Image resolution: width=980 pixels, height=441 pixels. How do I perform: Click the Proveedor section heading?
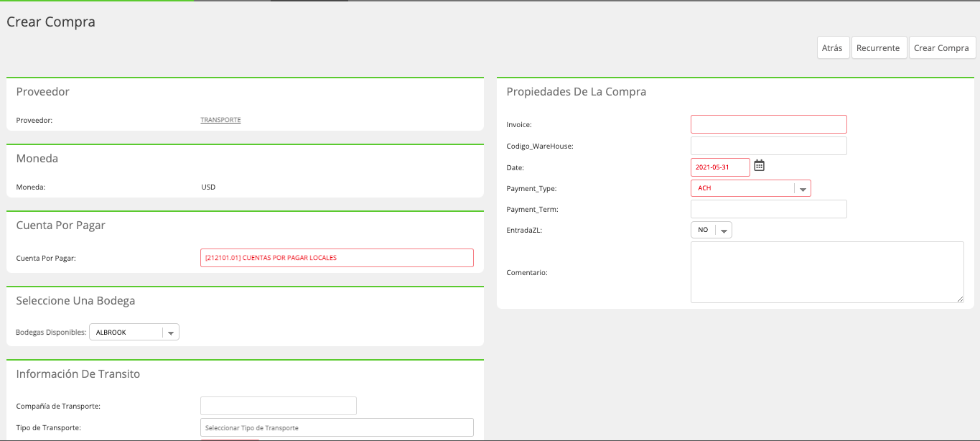[x=43, y=92]
